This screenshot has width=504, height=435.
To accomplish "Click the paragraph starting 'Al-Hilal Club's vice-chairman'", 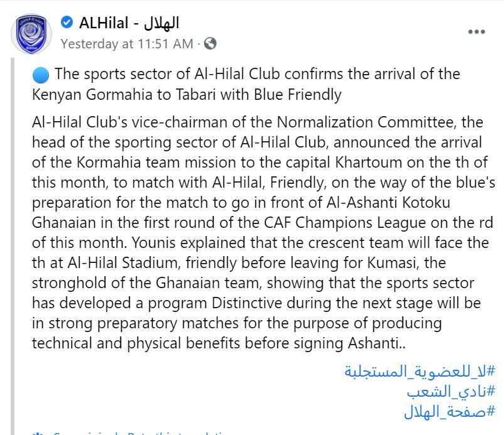I will pyautogui.click(x=264, y=232).
